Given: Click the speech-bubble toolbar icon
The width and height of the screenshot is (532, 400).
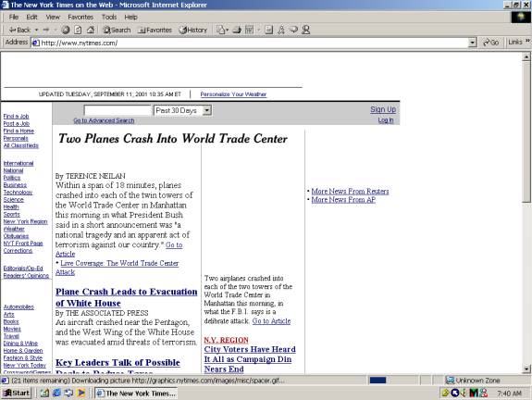Looking at the screenshot, I should [x=294, y=30].
